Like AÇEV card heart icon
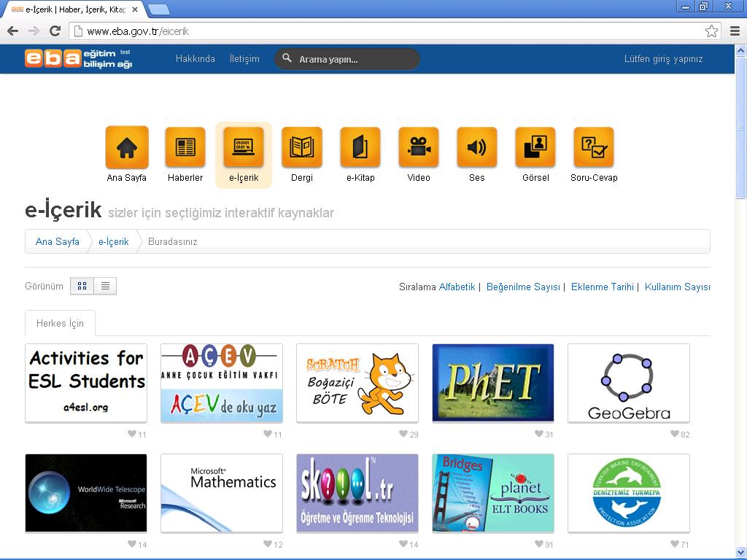This screenshot has width=747, height=560. [268, 434]
